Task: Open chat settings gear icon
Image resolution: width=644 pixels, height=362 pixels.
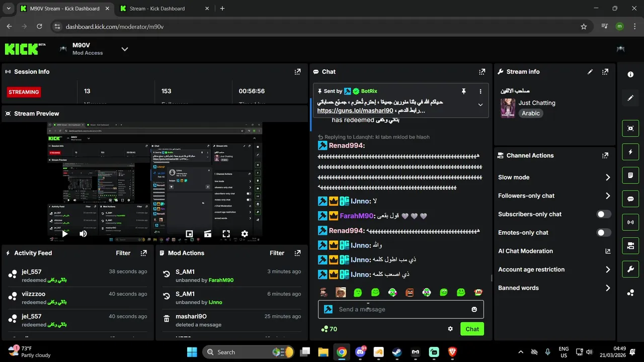Action: pyautogui.click(x=450, y=329)
